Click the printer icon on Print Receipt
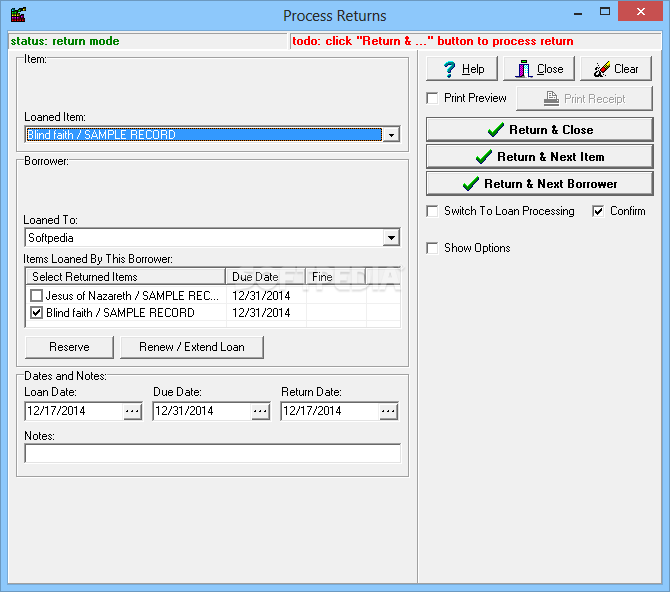The height and width of the screenshot is (592, 670). 551,99
